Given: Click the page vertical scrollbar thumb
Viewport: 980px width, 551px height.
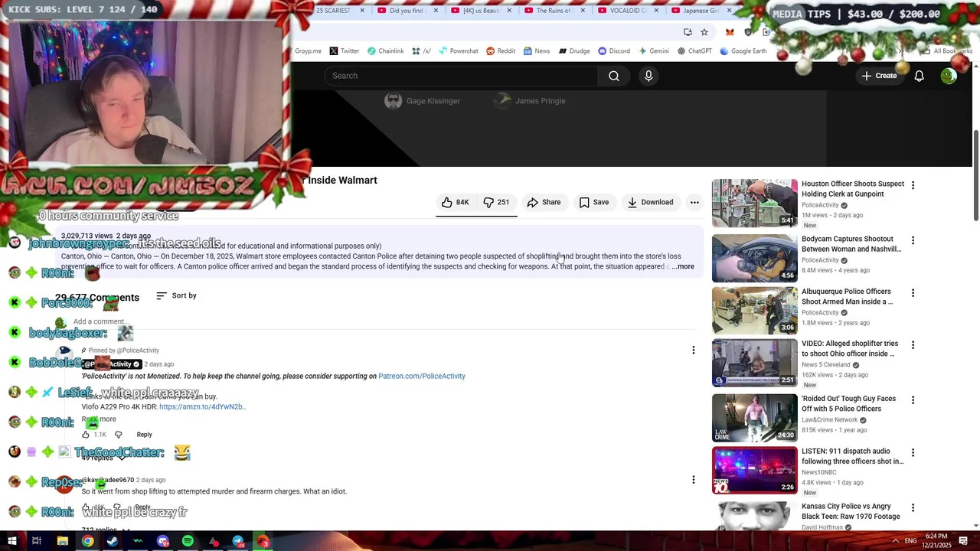Looking at the screenshot, I should click(975, 176).
